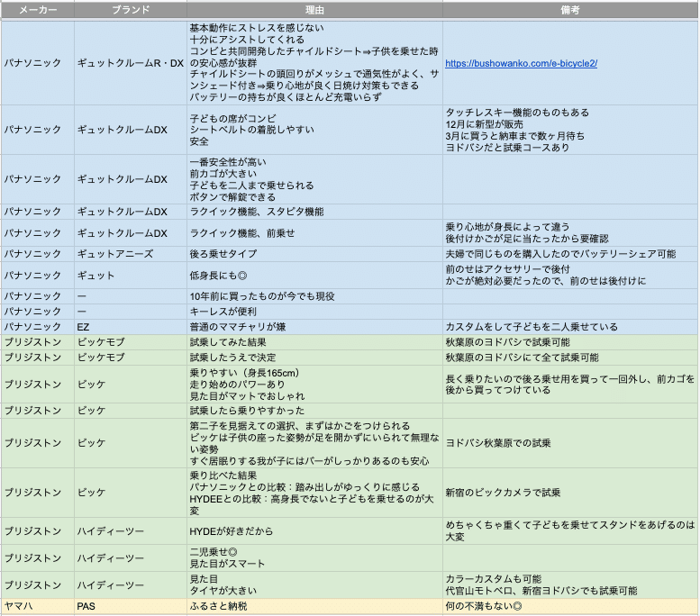The image size is (700, 616).
Task: Click the 普通のママチャリが嫌 cell
Action: (314, 327)
